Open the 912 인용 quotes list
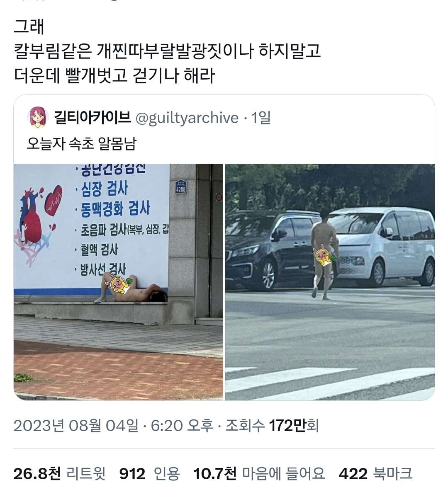Image resolution: width=448 pixels, height=492 pixels. tap(149, 473)
